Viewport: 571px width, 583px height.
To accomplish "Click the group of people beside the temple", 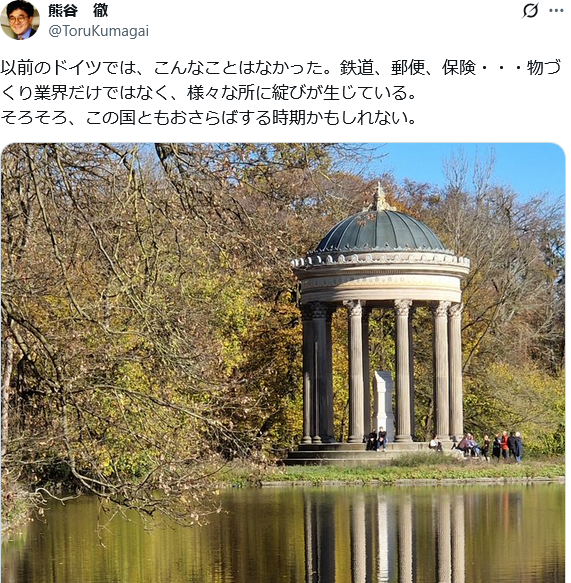I will coord(490,446).
